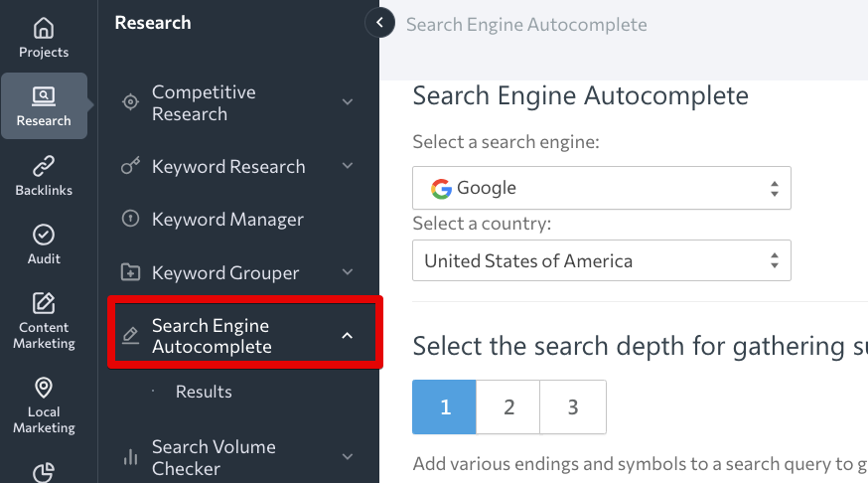The height and width of the screenshot is (483, 868).
Task: Click the Keyword Research key icon
Action: point(131,166)
